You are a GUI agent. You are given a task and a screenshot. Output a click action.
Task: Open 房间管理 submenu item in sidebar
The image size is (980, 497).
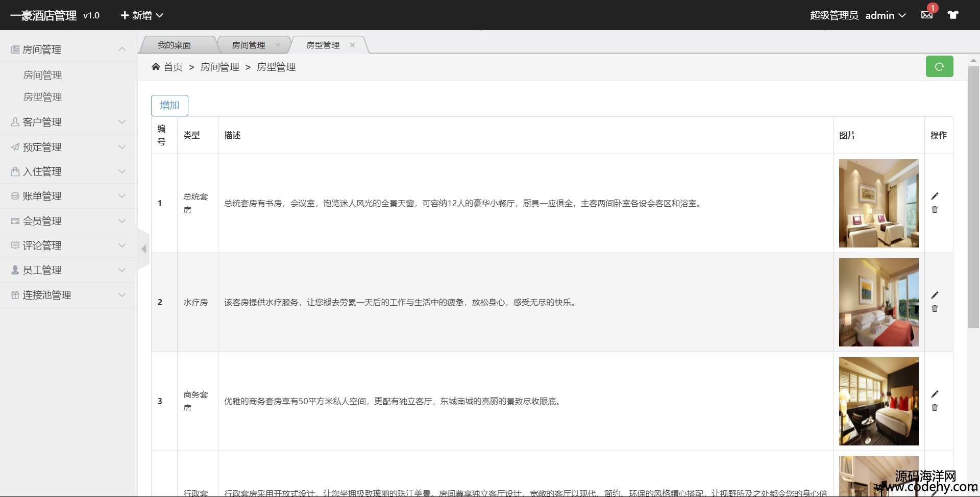[42, 75]
